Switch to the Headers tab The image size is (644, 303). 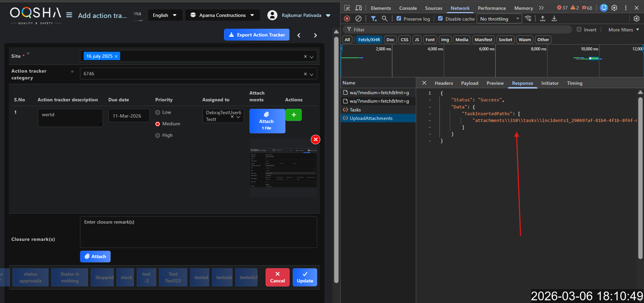[444, 83]
